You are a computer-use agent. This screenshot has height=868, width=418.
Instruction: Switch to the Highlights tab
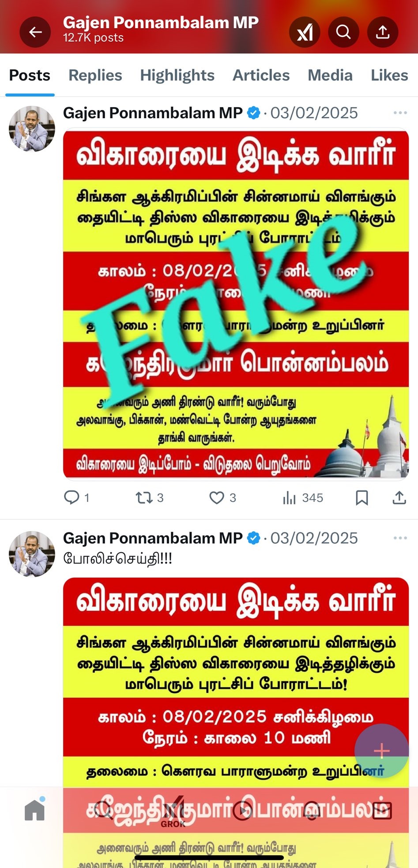[177, 75]
